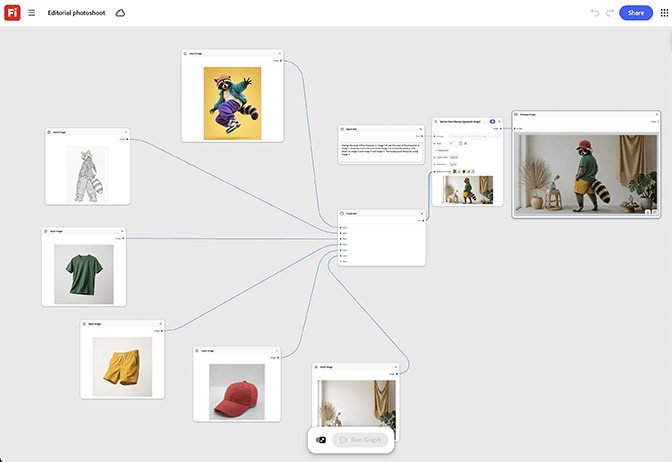Click the image input port of Preview Image
The image size is (672, 462).
[515, 129]
